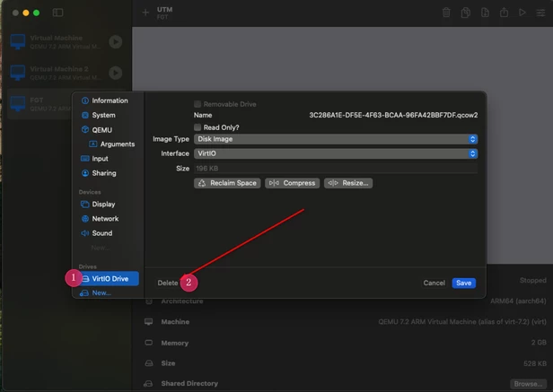Click the run play icon in toolbar
This screenshot has width=553, height=392.
(x=522, y=13)
